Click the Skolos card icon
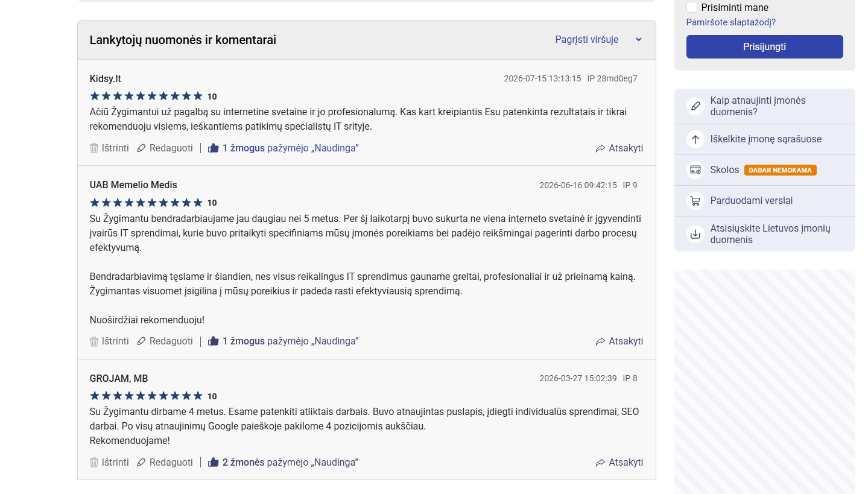 pyautogui.click(x=695, y=170)
